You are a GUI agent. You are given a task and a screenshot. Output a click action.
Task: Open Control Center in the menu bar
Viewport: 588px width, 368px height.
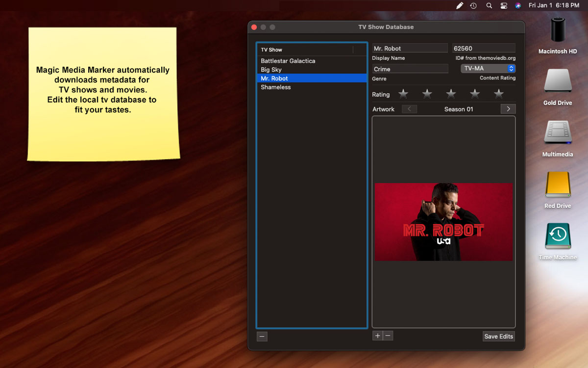pyautogui.click(x=504, y=5)
